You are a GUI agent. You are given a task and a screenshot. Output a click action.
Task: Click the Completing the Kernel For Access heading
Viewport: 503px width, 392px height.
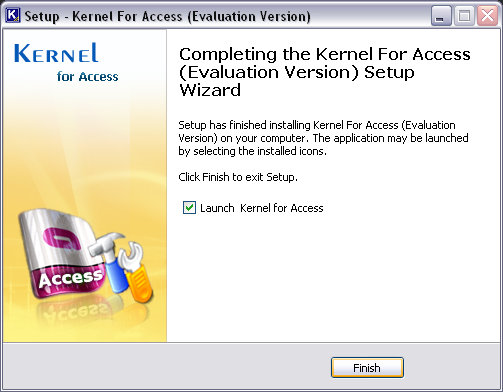325,72
